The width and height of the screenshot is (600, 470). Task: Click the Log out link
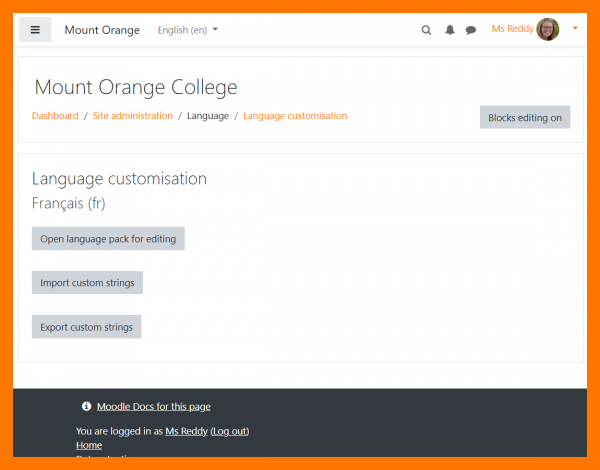coord(229,431)
